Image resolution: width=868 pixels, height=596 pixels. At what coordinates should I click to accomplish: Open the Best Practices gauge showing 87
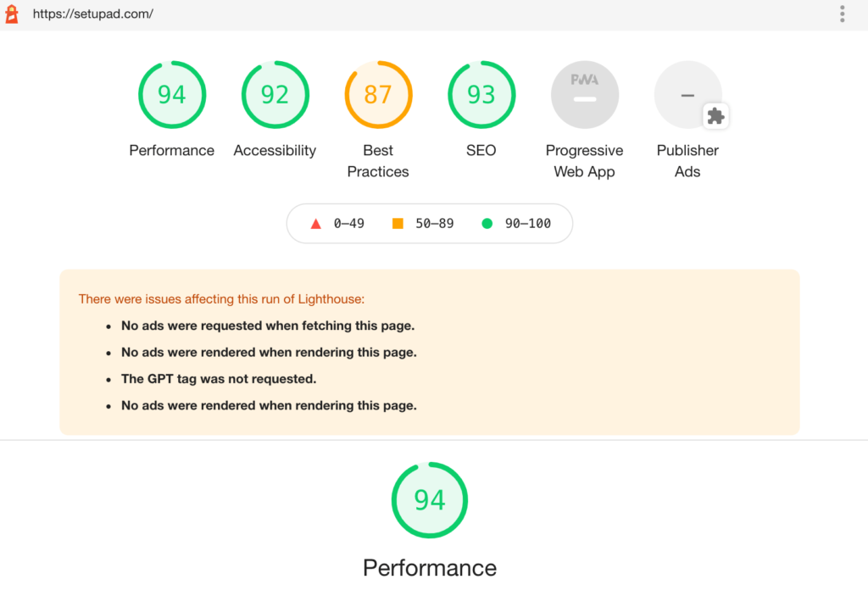[378, 94]
